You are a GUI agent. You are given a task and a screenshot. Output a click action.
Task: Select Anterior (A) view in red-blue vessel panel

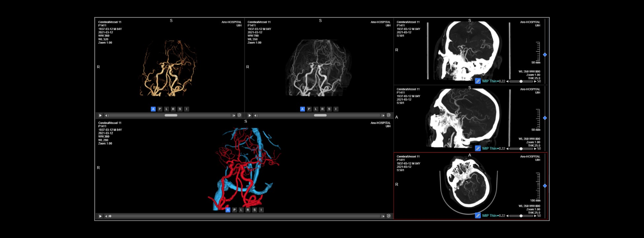(x=228, y=210)
